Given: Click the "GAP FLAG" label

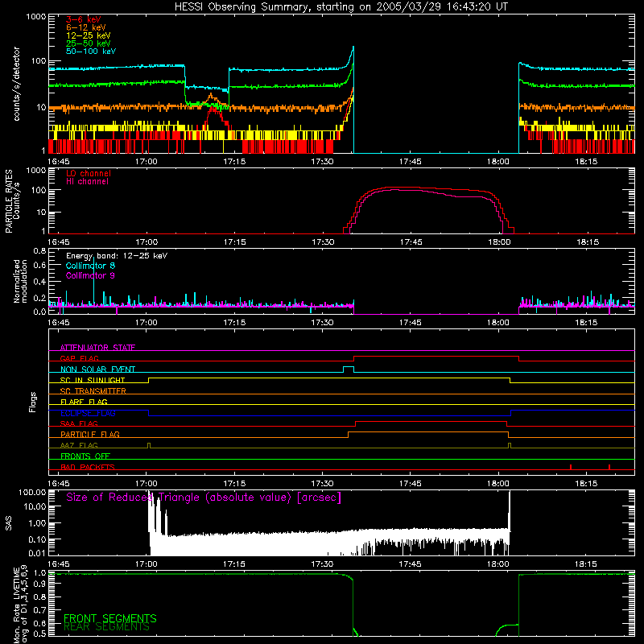Looking at the screenshot, I should tap(79, 358).
